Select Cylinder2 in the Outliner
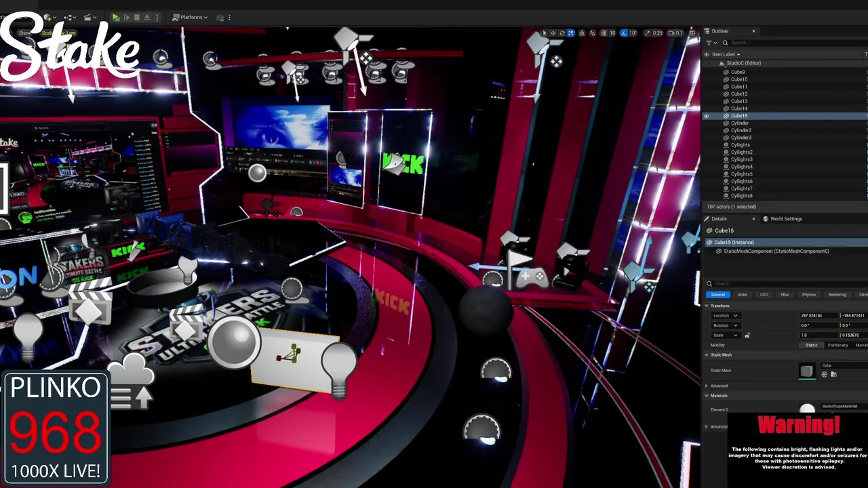Image resolution: width=868 pixels, height=488 pixels. (x=741, y=130)
